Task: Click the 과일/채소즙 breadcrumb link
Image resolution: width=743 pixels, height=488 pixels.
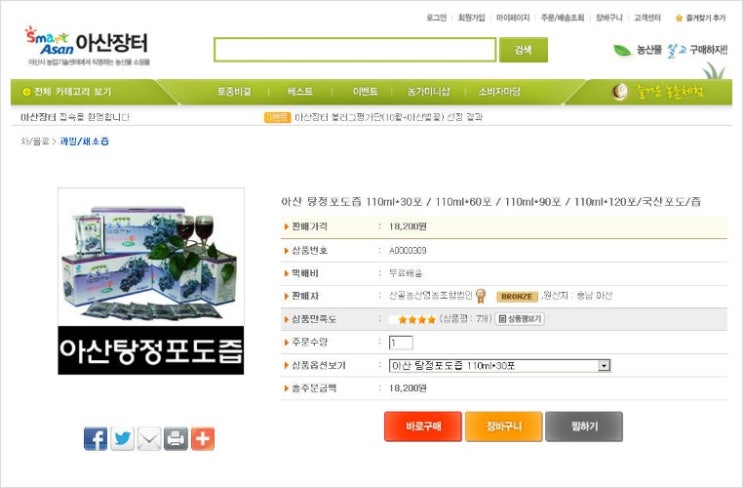Action: 84,141
